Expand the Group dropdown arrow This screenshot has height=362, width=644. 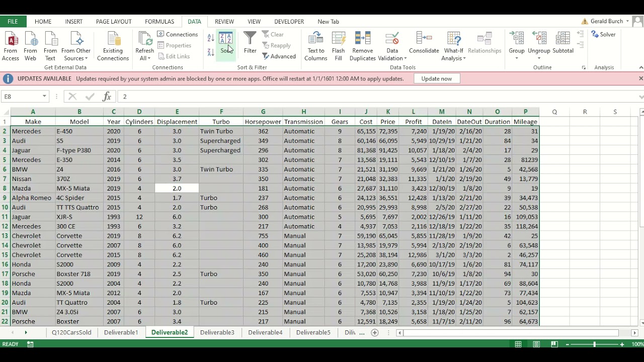tap(517, 58)
